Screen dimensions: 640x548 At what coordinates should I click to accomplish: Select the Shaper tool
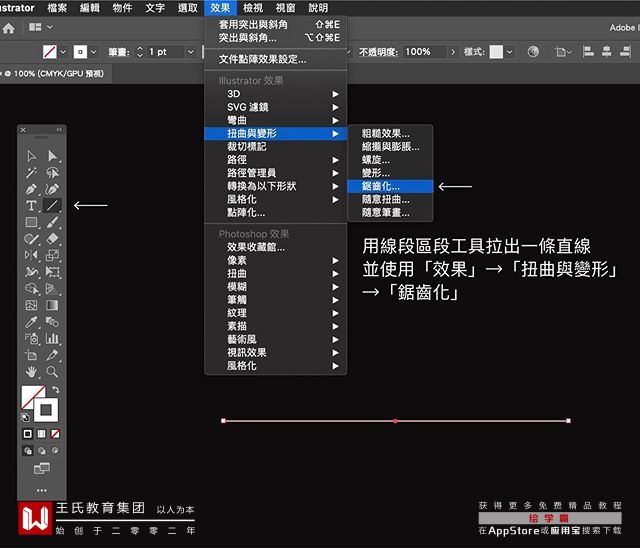point(31,239)
